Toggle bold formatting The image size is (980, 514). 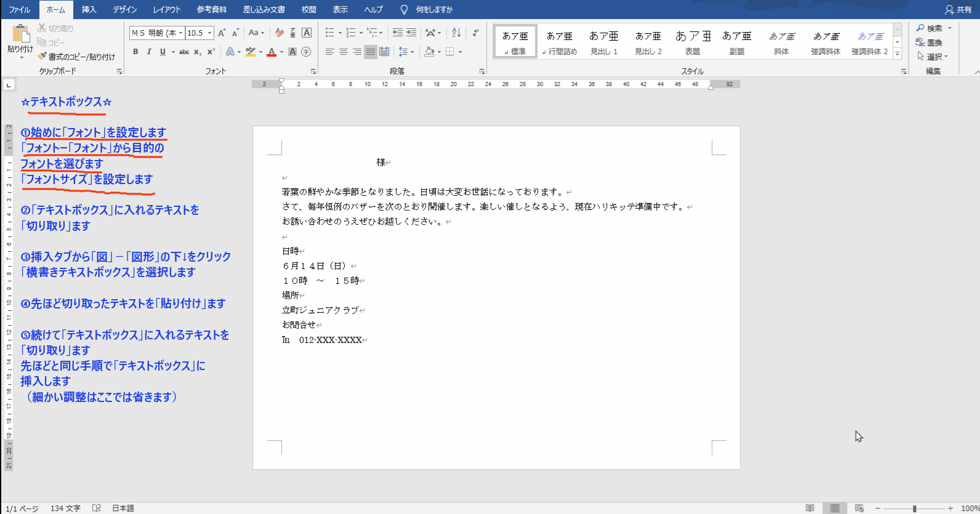pos(135,52)
